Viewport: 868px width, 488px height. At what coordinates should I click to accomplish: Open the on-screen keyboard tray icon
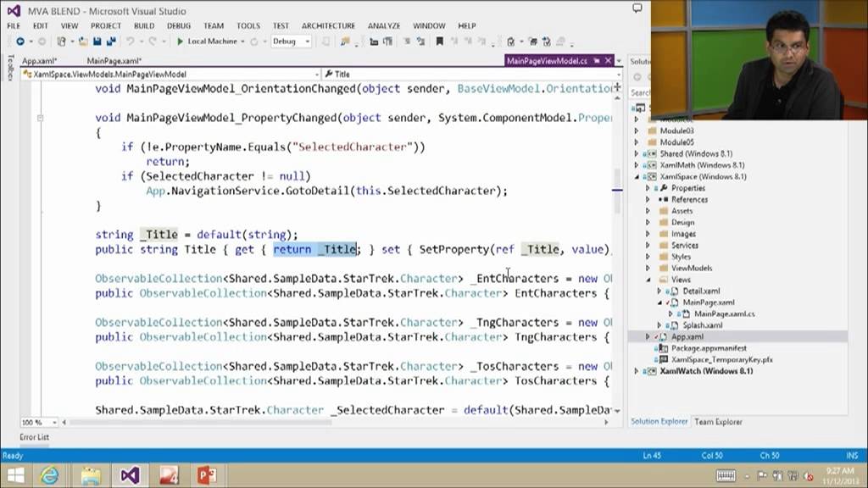click(x=726, y=475)
